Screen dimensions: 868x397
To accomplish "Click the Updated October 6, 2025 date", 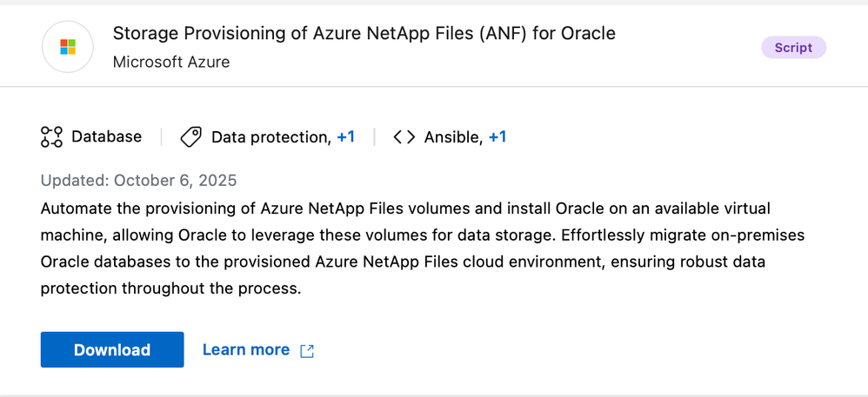I will 138,181.
